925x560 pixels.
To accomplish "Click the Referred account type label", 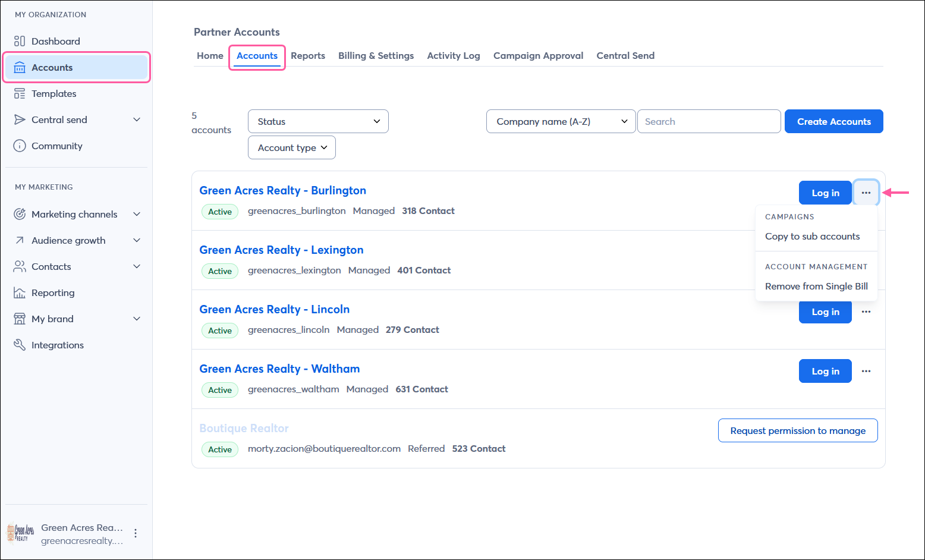I will 426,448.
